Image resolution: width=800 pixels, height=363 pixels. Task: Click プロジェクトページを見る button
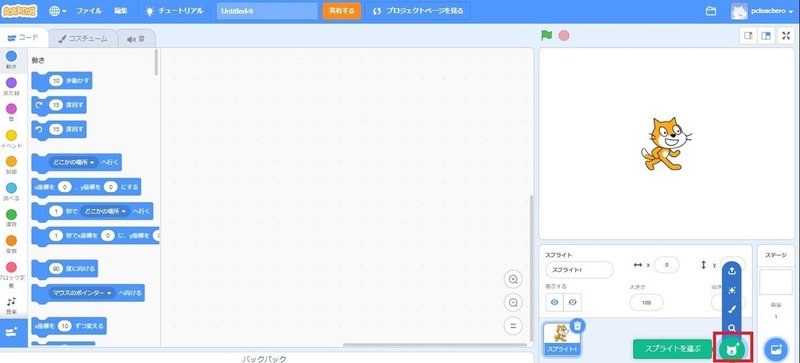pos(418,11)
